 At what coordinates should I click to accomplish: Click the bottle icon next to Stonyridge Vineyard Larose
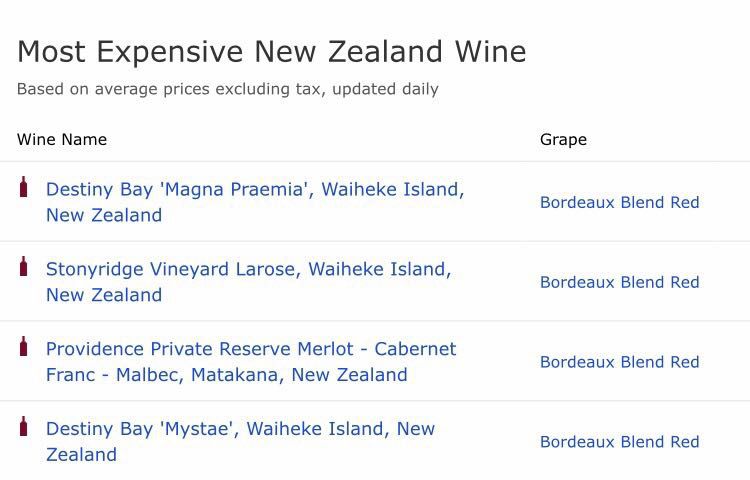pos(24,267)
